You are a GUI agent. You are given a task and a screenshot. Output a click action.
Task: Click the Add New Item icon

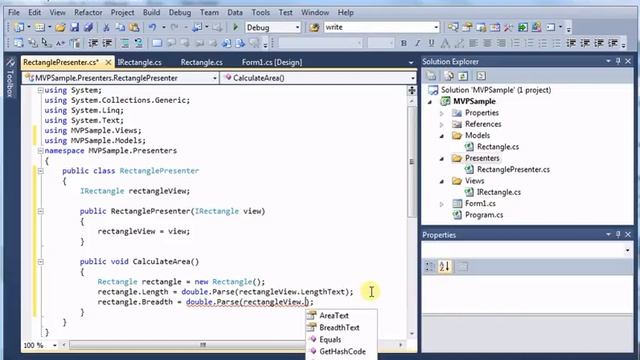(39, 27)
